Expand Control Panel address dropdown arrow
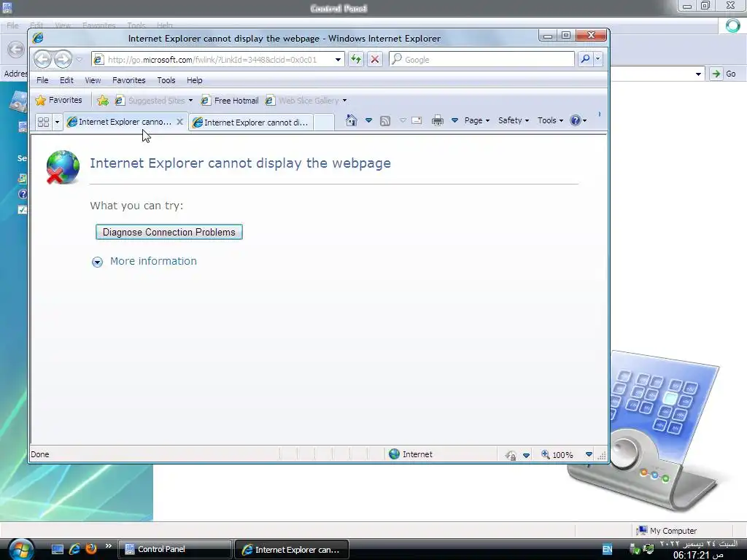747x560 pixels. 698,74
